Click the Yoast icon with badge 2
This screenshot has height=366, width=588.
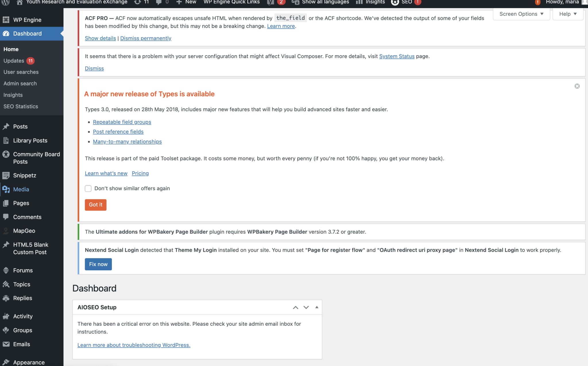pyautogui.click(x=270, y=2)
